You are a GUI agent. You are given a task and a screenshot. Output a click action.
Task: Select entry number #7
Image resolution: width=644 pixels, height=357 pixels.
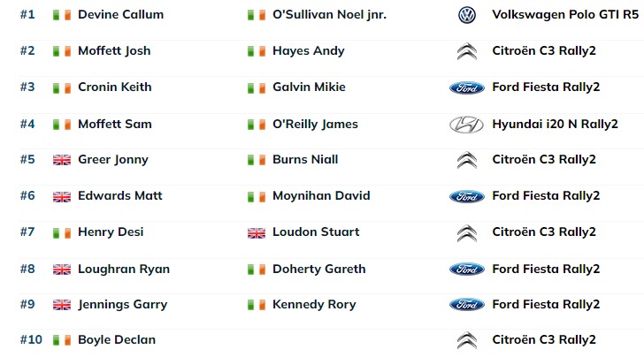[27, 232]
